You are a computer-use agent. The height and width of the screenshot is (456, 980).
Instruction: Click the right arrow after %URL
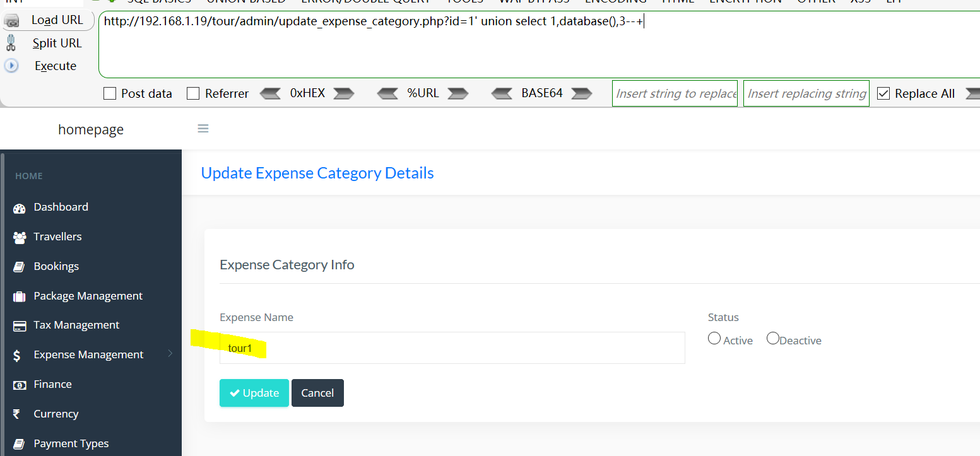tap(458, 93)
